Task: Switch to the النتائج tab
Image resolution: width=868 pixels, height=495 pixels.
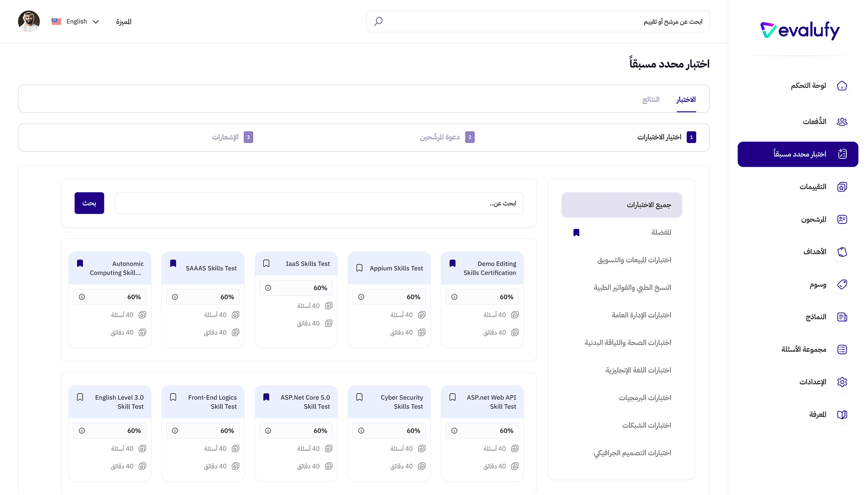Action: coord(650,99)
